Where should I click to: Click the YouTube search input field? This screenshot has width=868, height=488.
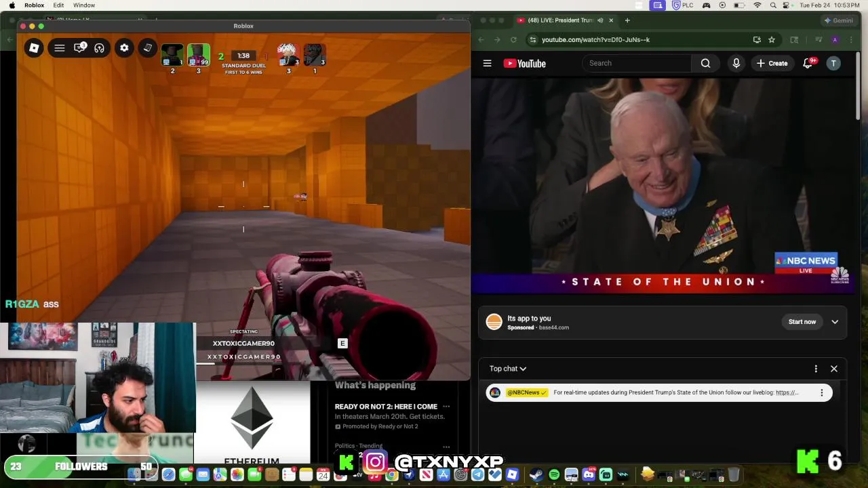tap(637, 63)
